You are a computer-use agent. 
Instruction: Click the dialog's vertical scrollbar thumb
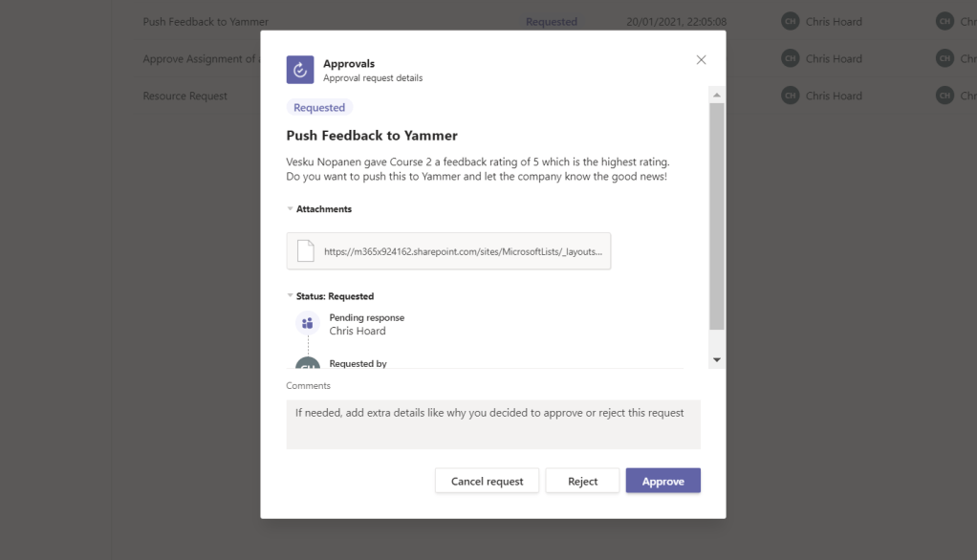tap(716, 215)
